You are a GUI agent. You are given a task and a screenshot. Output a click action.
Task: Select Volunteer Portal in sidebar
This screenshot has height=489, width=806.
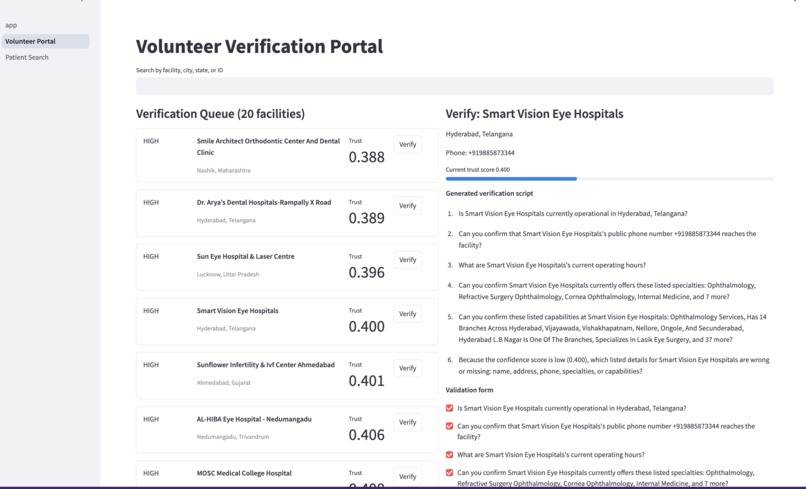point(45,41)
